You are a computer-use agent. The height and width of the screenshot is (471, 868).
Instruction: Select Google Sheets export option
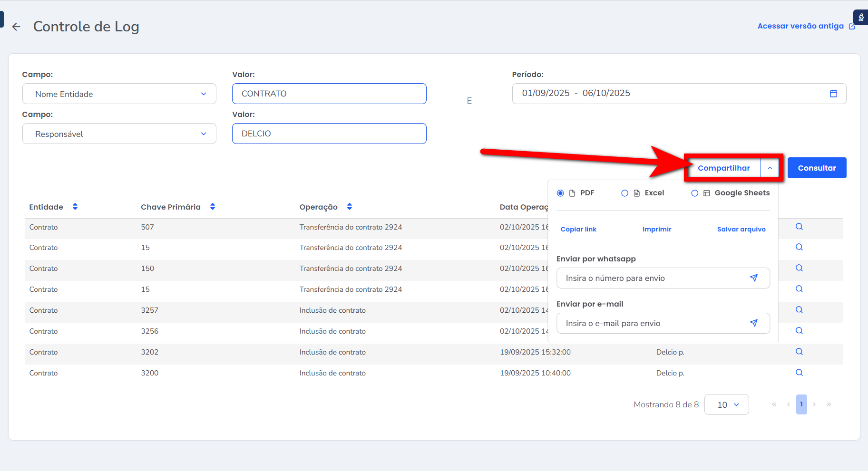click(695, 193)
